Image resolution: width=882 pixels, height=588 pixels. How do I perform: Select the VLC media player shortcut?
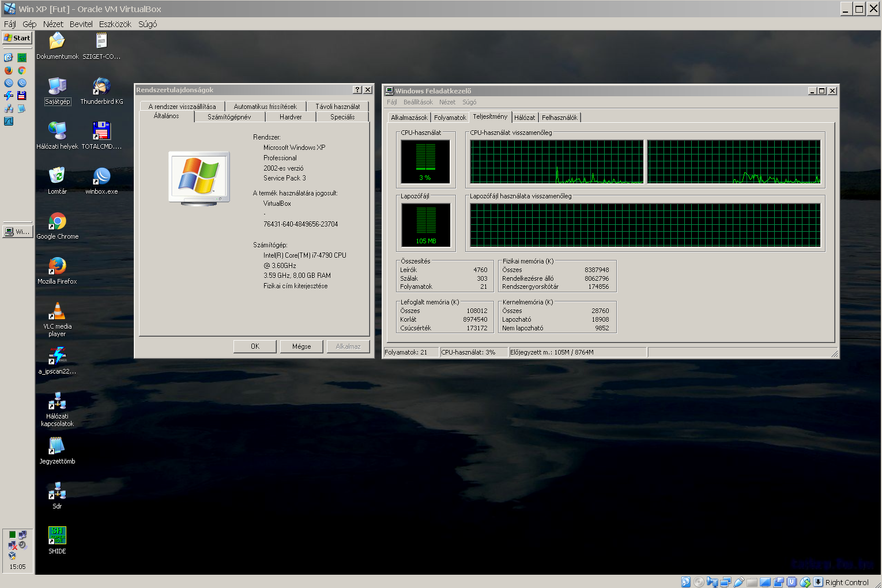click(57, 319)
